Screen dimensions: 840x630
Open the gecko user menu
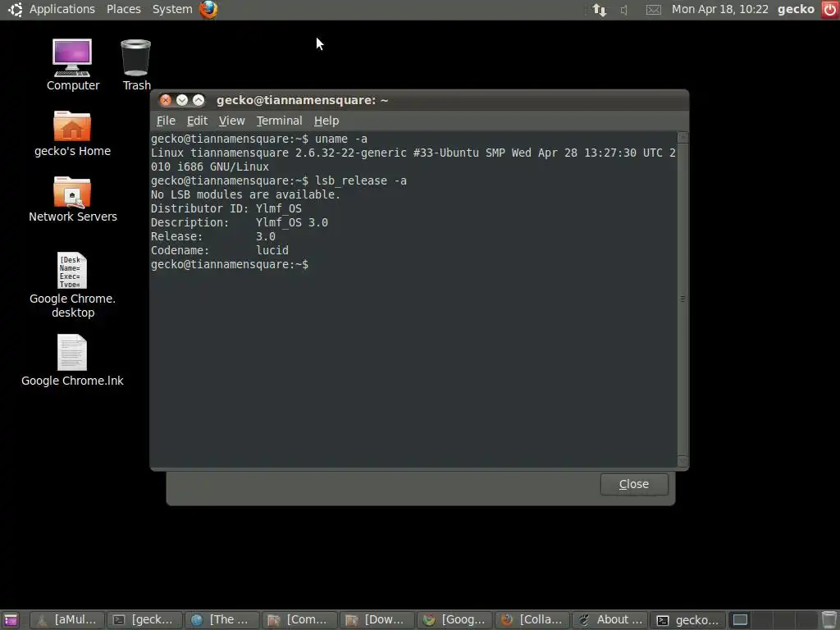click(x=796, y=9)
